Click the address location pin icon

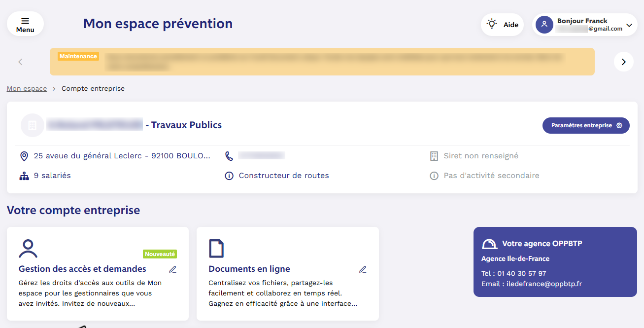click(x=24, y=156)
